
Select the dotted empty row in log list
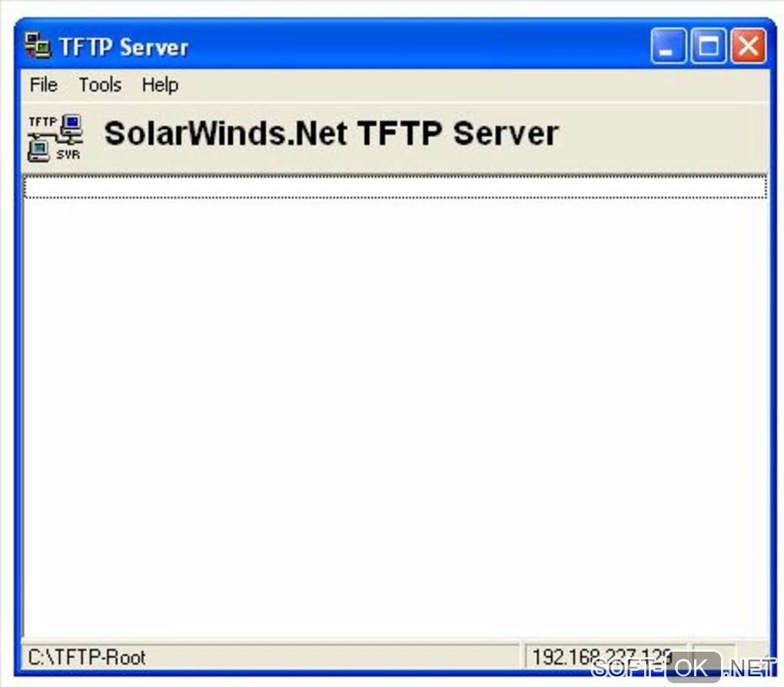pos(395,188)
